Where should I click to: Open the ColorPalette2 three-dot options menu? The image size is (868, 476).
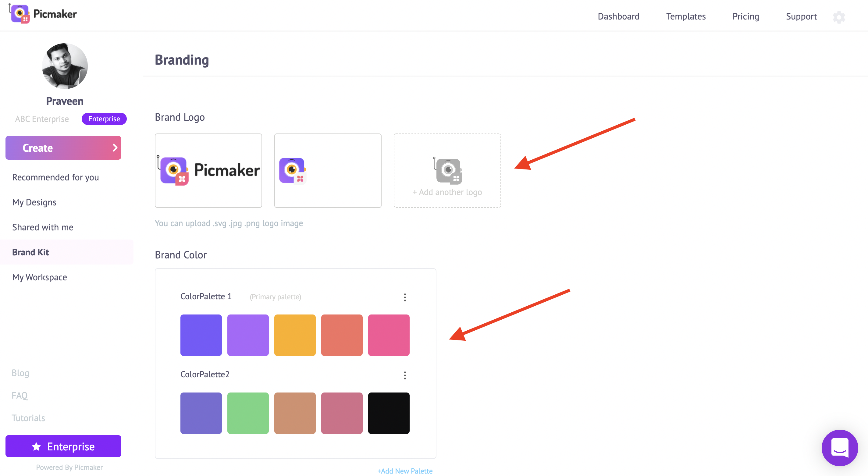pyautogui.click(x=405, y=375)
